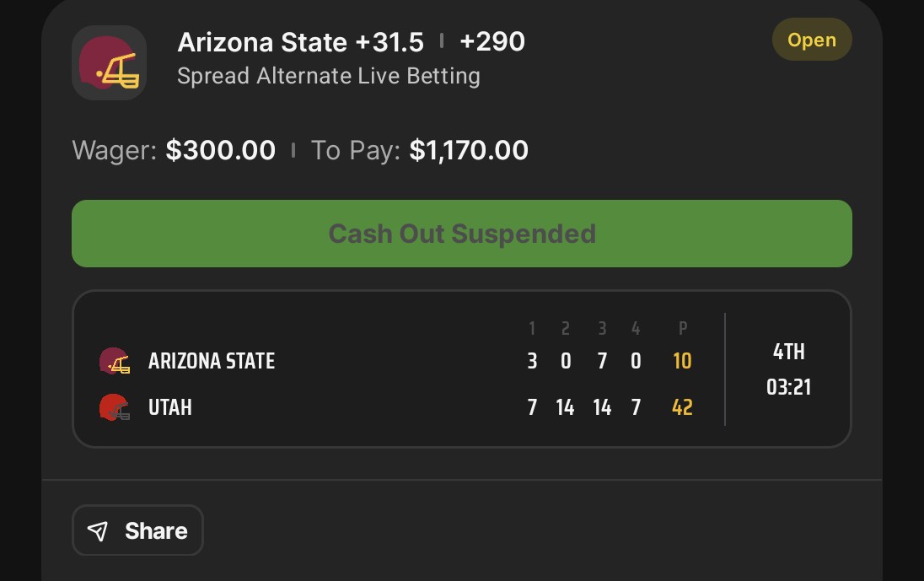Click the paper plane Share icon

point(99,530)
